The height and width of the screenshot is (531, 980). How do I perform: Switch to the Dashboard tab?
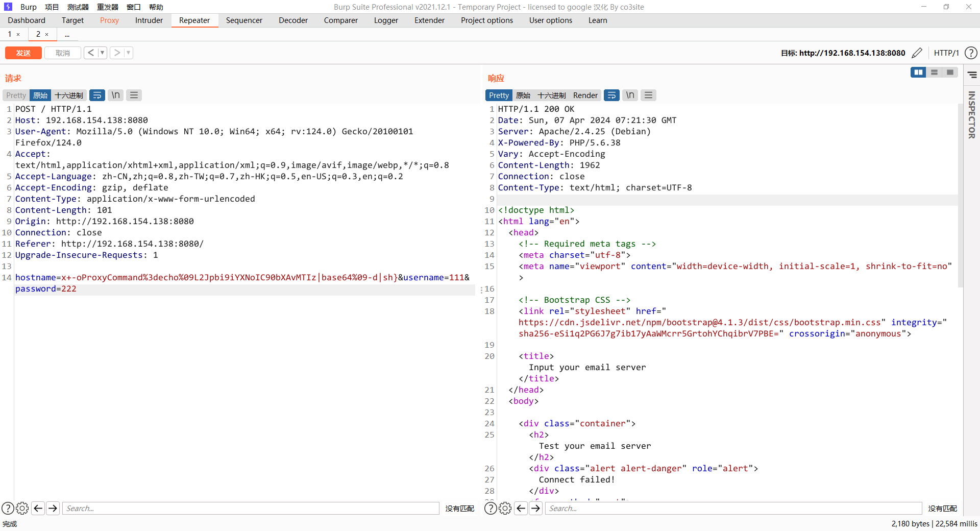[27, 20]
